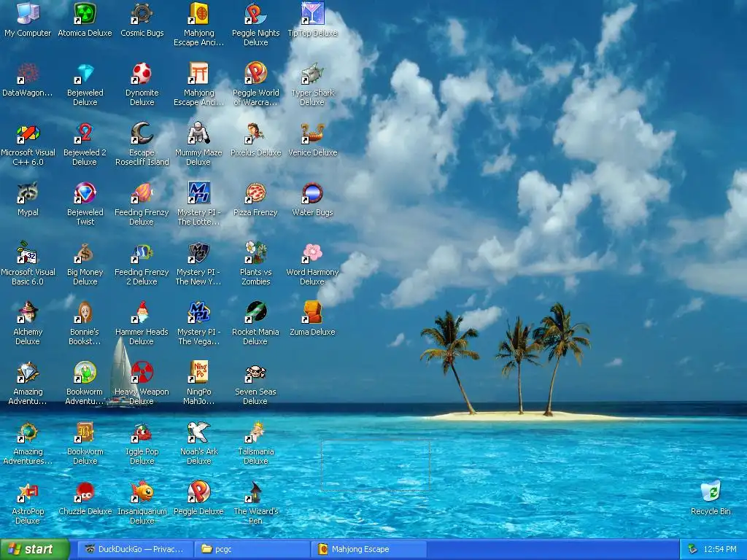Select the Typer Shark Deluxe icon
This screenshot has width=747, height=560.
tap(312, 74)
